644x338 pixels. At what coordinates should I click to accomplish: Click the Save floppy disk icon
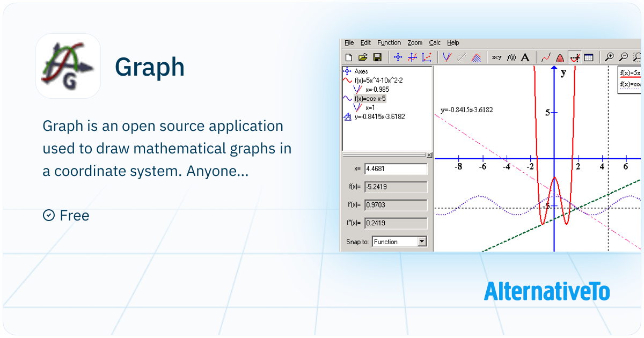click(x=377, y=57)
